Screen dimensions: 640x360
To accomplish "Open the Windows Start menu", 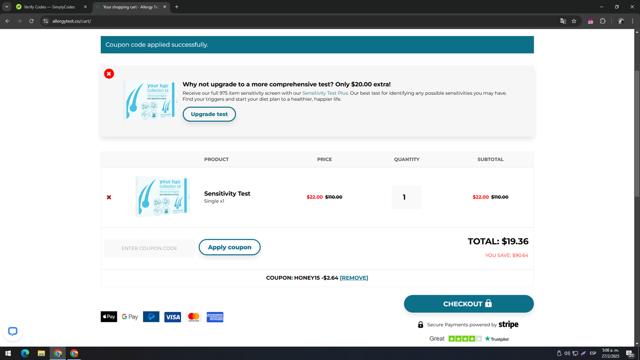I will (8, 353).
